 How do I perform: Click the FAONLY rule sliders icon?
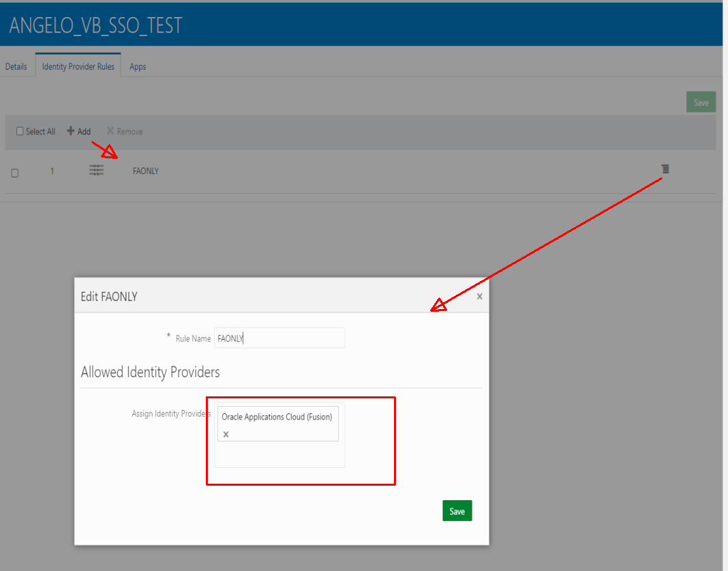point(96,171)
